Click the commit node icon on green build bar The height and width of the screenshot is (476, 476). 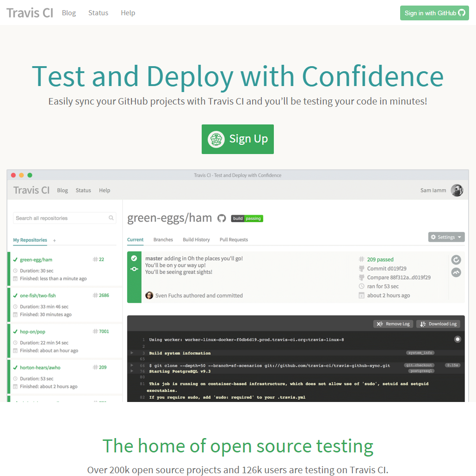[x=134, y=269]
